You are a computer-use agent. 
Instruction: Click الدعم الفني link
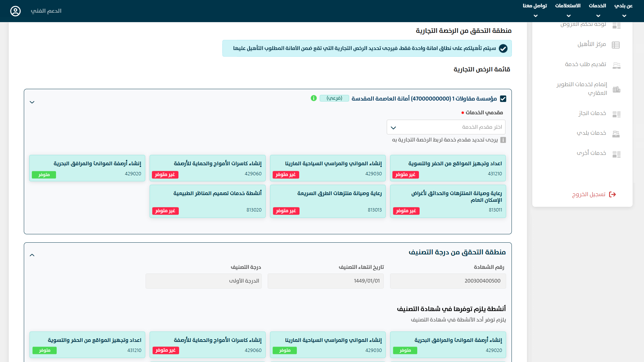pos(46,11)
